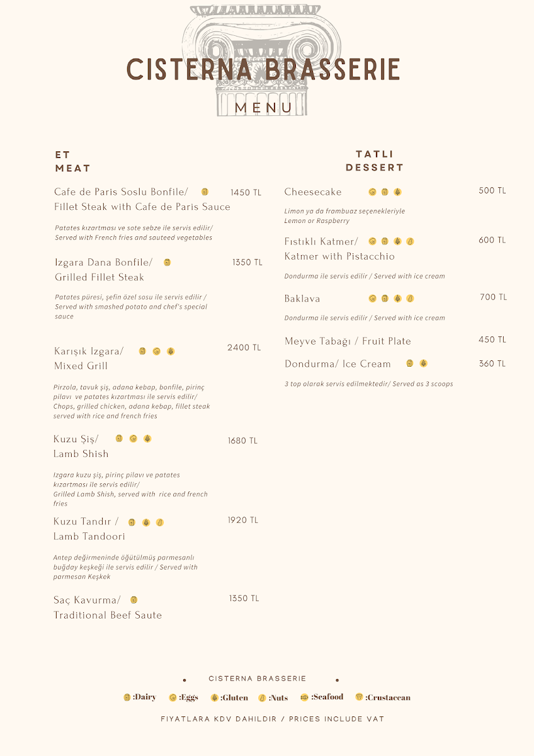Click the gluten icon beside Dondurma/ Ice Cream

[x=424, y=363]
